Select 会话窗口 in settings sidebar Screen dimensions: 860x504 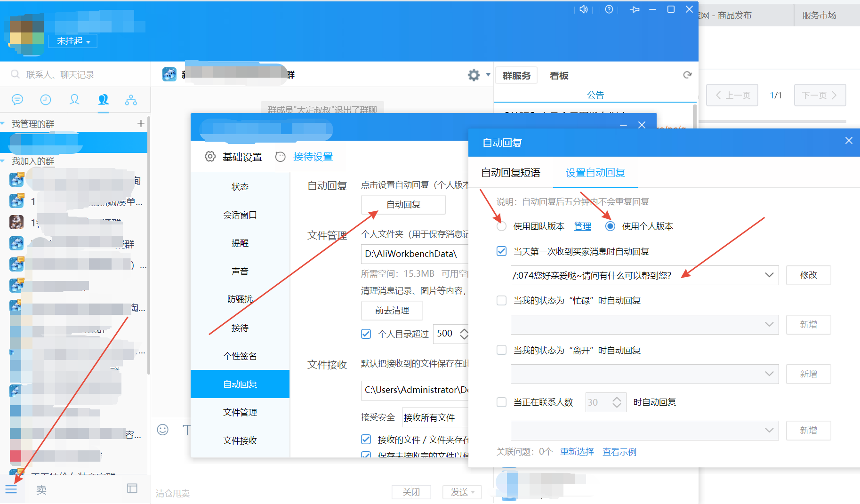pos(240,215)
